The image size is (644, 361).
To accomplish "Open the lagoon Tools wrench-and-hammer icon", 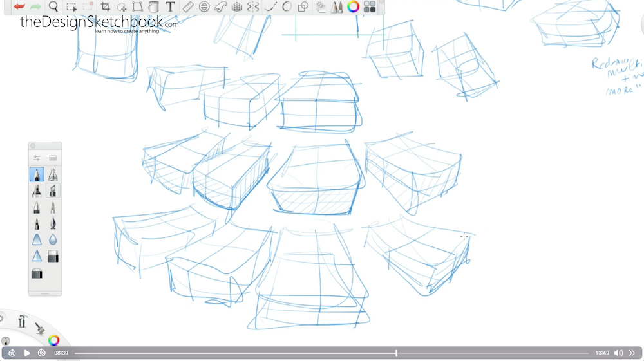I will (x=22, y=321).
